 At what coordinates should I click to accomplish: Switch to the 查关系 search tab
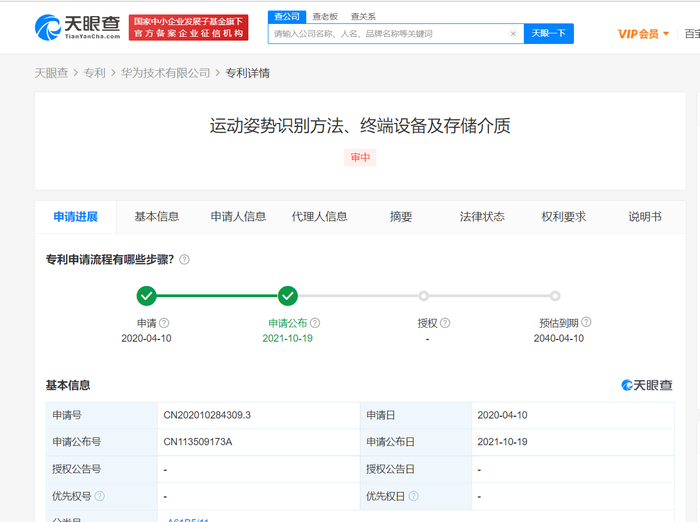tap(363, 16)
